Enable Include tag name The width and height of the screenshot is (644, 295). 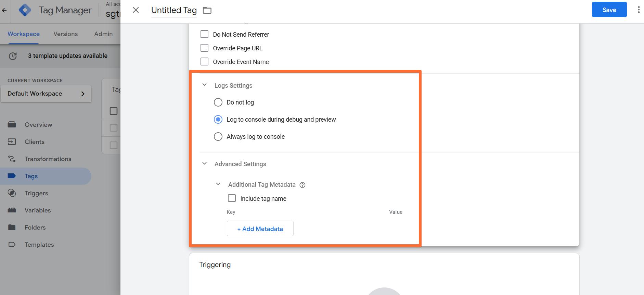[232, 198]
